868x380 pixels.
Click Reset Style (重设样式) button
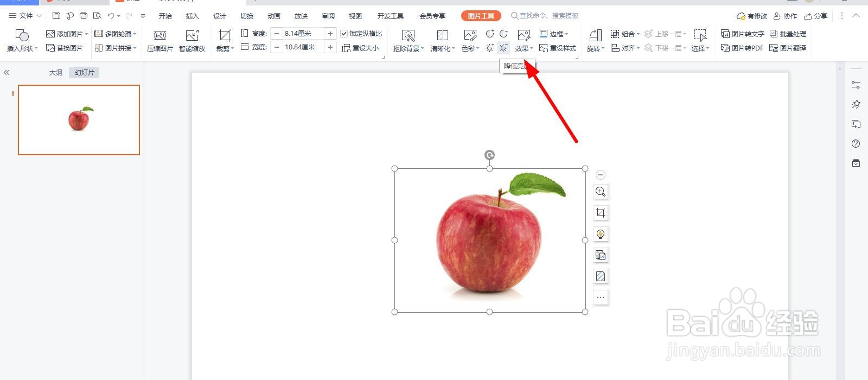point(558,48)
